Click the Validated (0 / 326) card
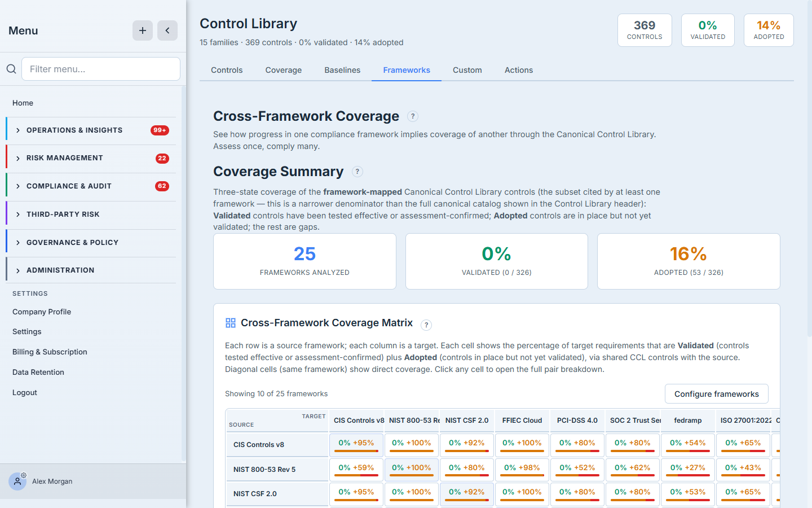This screenshot has height=508, width=812. 497,261
